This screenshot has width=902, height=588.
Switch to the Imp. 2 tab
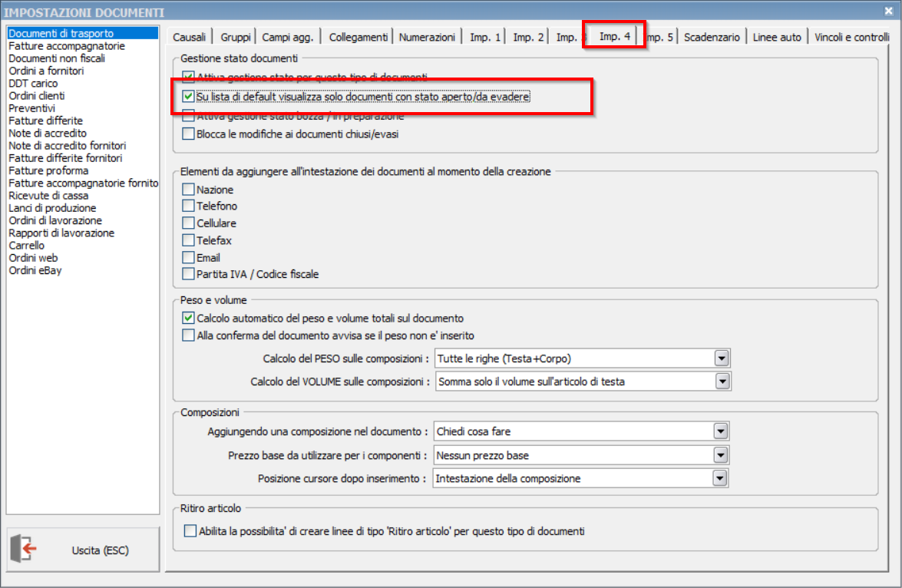point(528,37)
